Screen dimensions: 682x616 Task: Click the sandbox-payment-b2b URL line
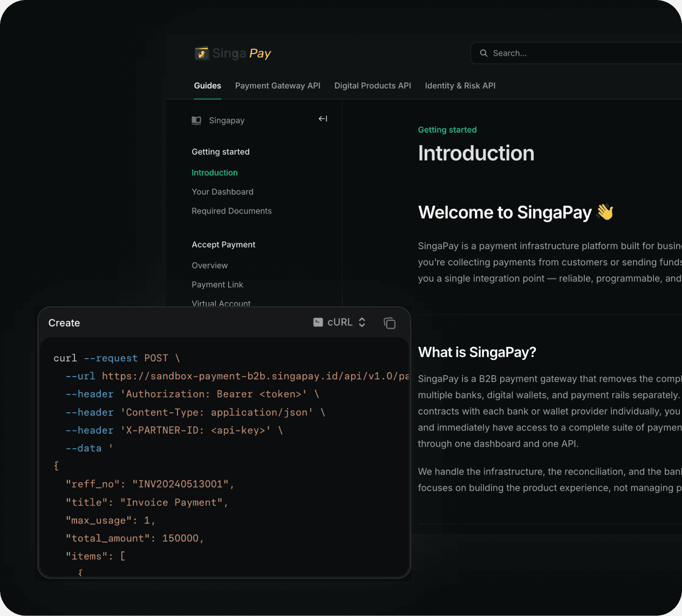237,376
